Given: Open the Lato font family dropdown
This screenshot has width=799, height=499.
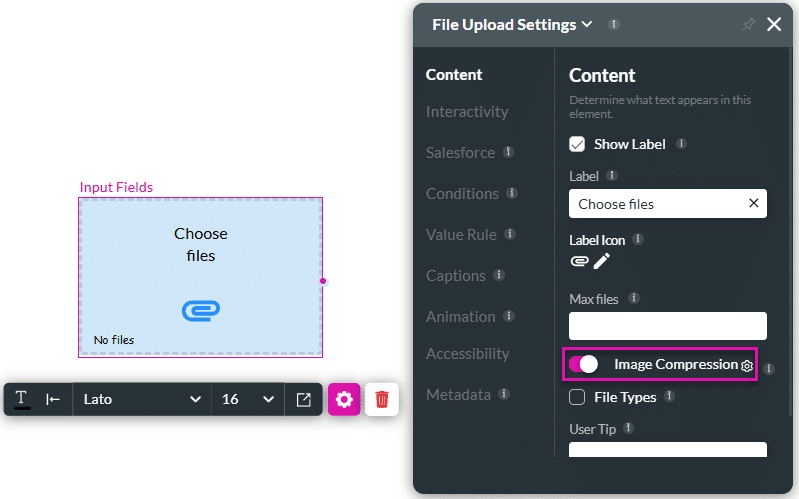Looking at the screenshot, I should point(141,399).
